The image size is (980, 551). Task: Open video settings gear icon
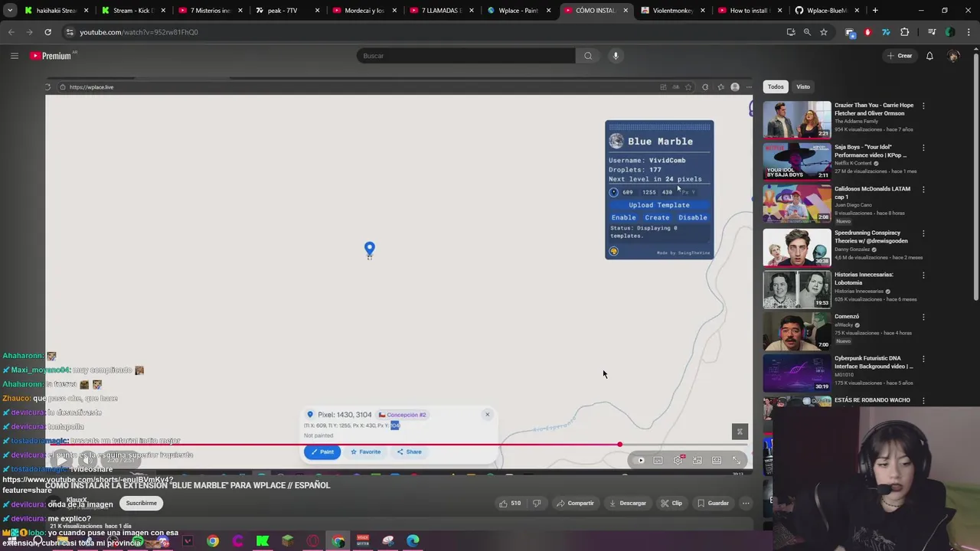coord(678,460)
